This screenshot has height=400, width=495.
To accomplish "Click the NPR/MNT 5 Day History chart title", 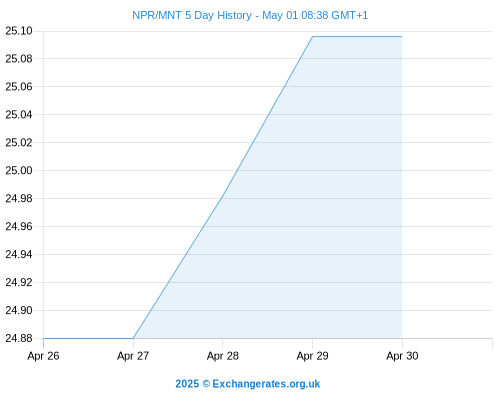I will pos(250,15).
